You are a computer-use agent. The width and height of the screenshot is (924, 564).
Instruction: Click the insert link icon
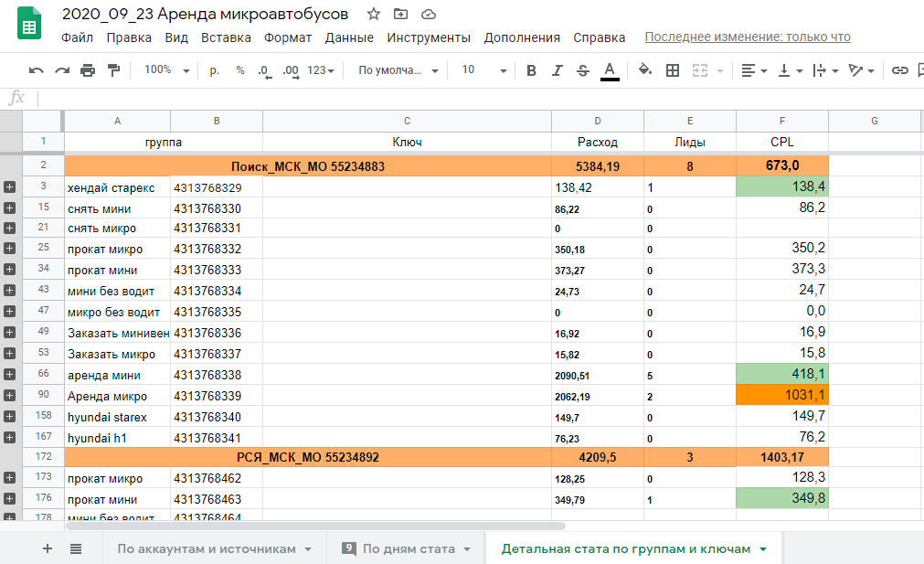[900, 70]
